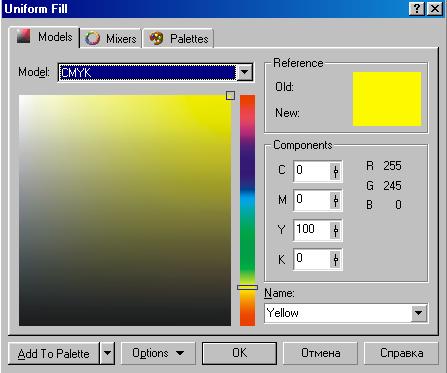Click the Справка help button

click(401, 353)
